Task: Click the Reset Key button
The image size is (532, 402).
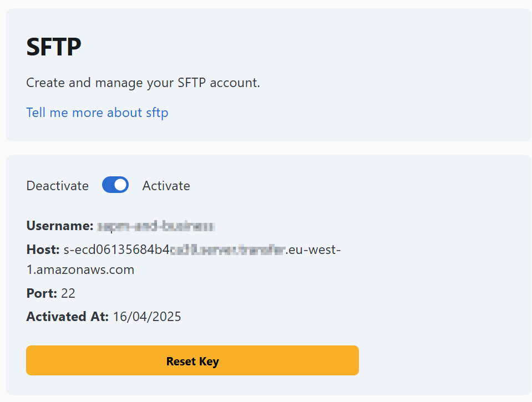Action: [x=192, y=360]
